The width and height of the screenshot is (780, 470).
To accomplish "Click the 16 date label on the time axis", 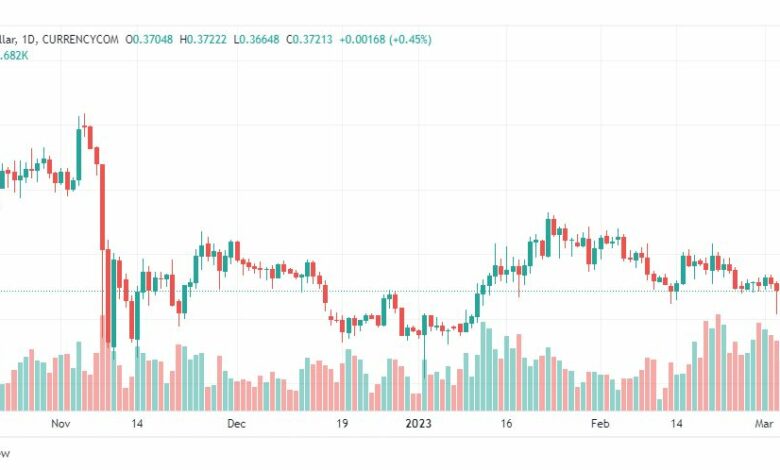I will (x=506, y=424).
